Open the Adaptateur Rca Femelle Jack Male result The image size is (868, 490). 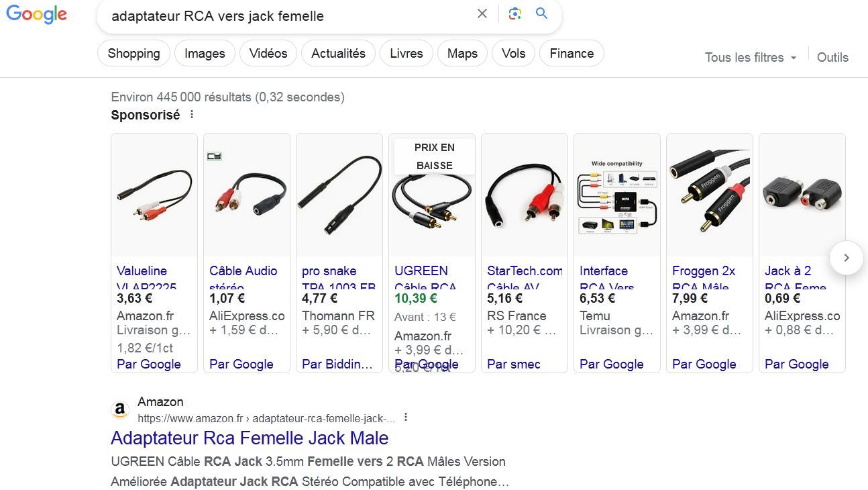tap(250, 438)
